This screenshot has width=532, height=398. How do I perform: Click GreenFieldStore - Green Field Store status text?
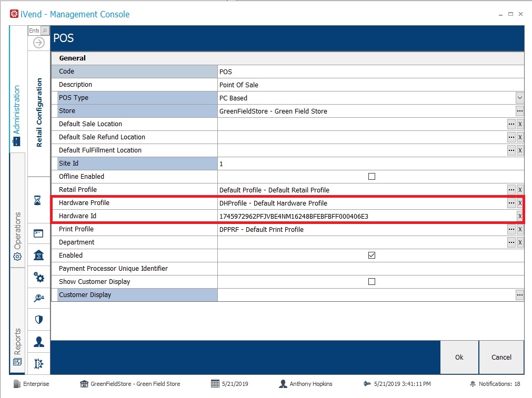(x=135, y=384)
